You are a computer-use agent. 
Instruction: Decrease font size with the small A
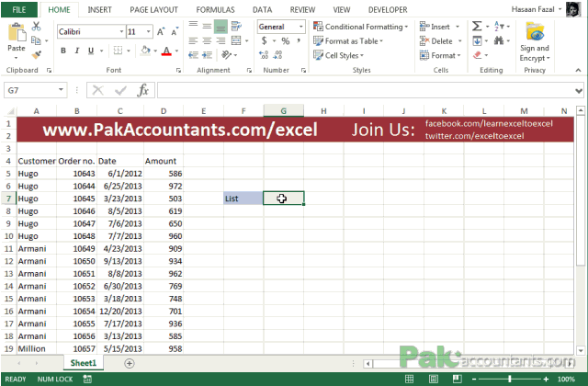[175, 32]
